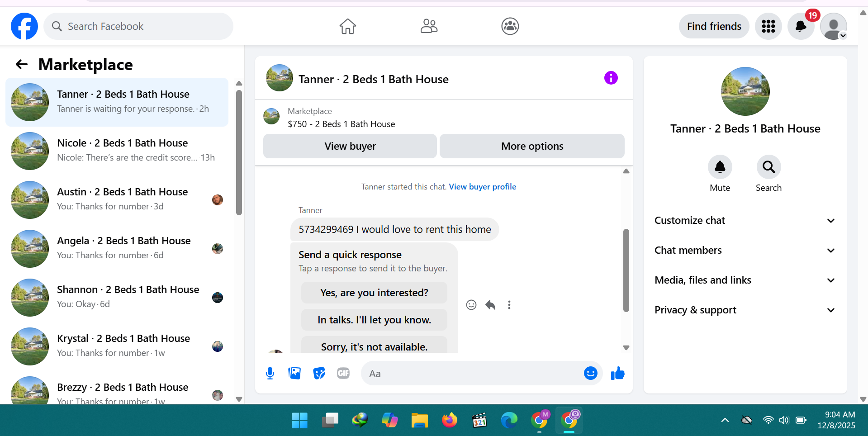Open the Shannon conversation
This screenshot has height=436, width=868.
pos(117,298)
